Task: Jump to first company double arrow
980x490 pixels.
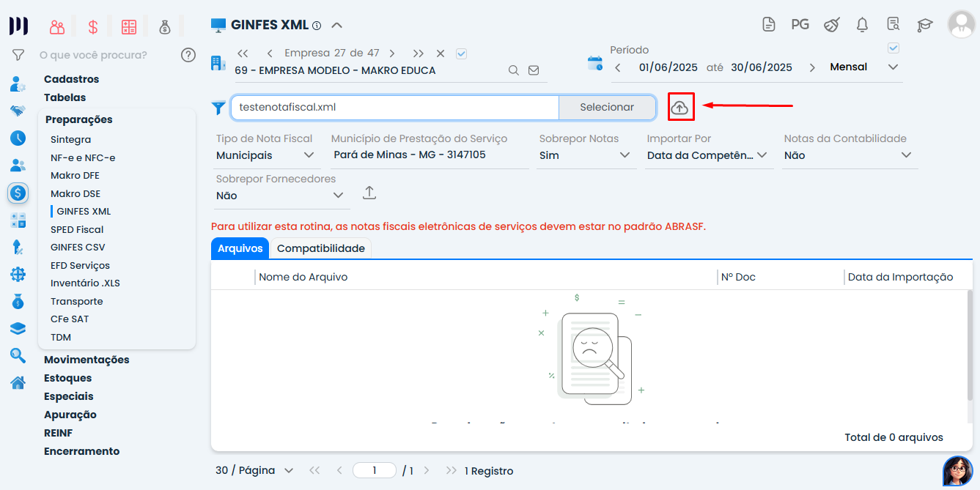Action: [x=243, y=53]
